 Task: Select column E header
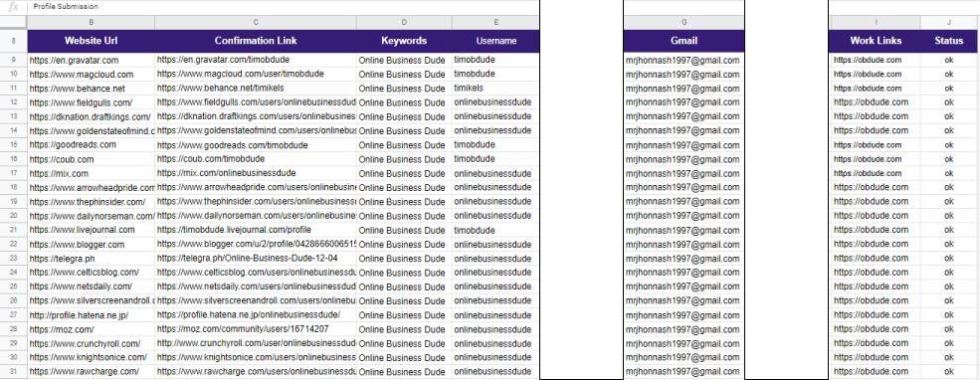click(x=495, y=23)
